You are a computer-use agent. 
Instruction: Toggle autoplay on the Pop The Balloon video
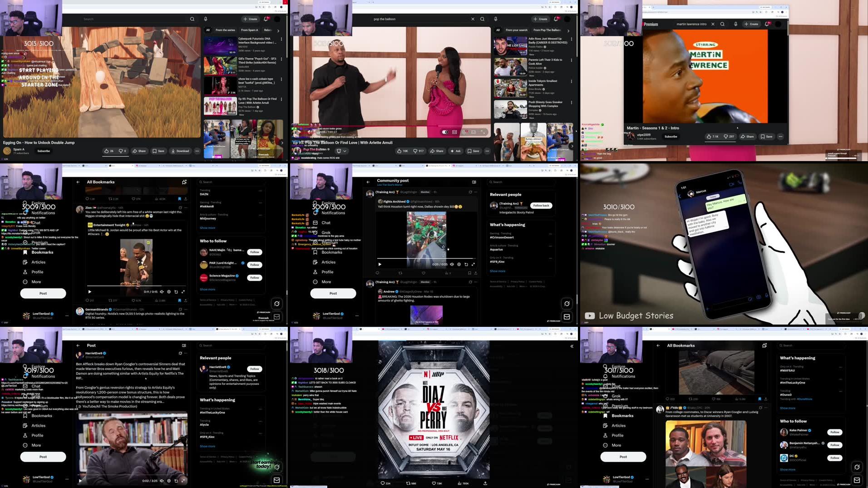click(445, 132)
